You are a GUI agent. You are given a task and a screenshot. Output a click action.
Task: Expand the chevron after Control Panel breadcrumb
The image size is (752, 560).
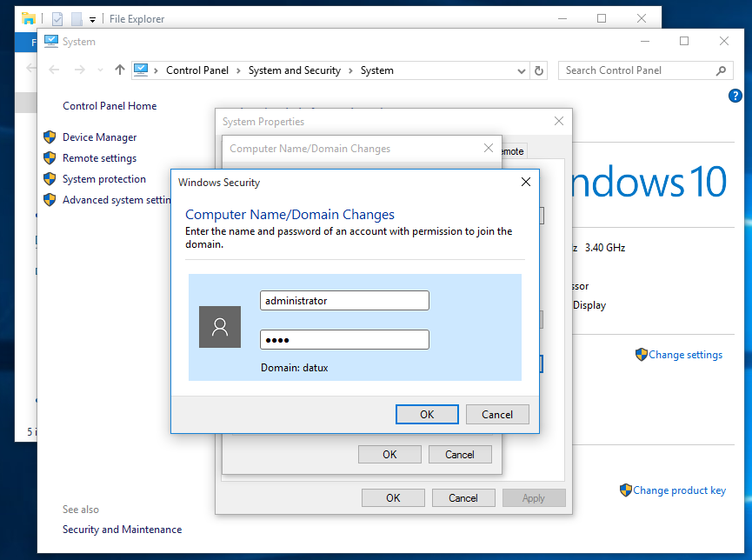[238, 71]
